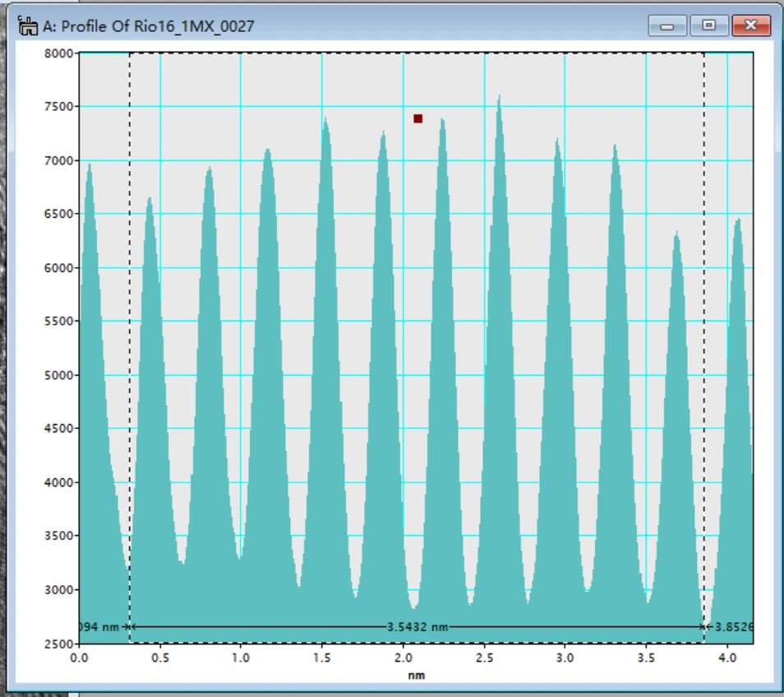
Task: Click the 094 nm start position label
Action: tap(99, 626)
